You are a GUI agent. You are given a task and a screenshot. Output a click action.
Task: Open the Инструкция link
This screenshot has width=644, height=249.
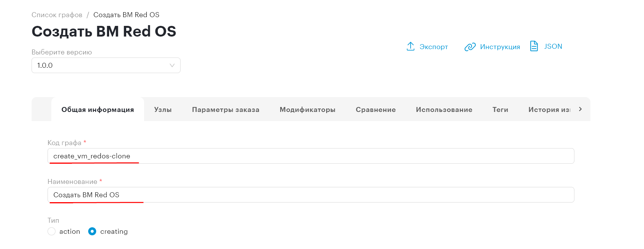500,46
